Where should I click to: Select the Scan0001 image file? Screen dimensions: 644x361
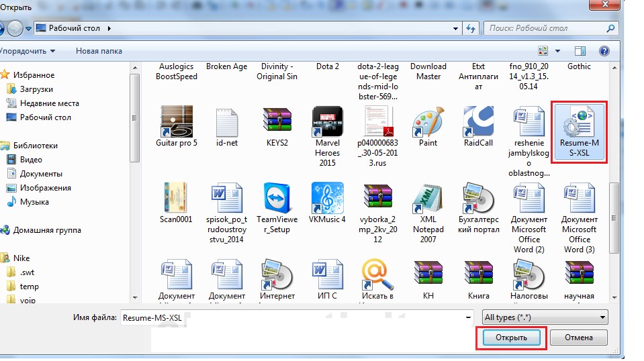click(x=176, y=198)
